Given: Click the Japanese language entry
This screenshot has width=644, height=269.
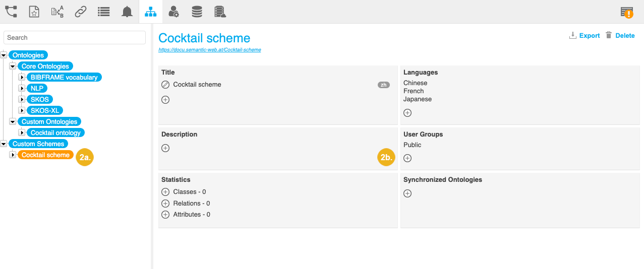Looking at the screenshot, I should click(x=418, y=99).
